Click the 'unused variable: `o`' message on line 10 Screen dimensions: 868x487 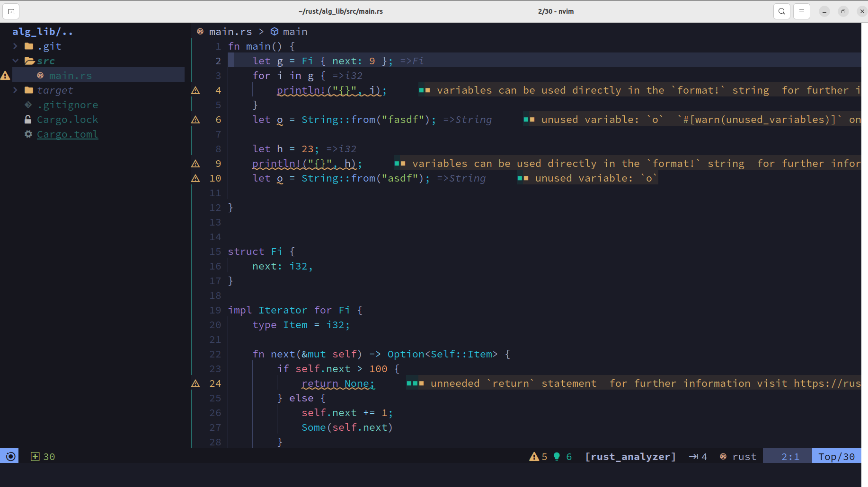tap(596, 178)
